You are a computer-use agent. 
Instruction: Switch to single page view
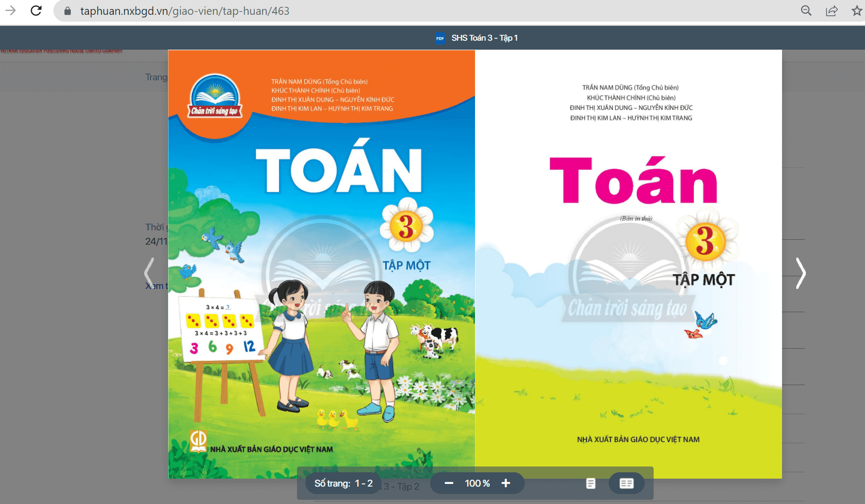point(591,483)
